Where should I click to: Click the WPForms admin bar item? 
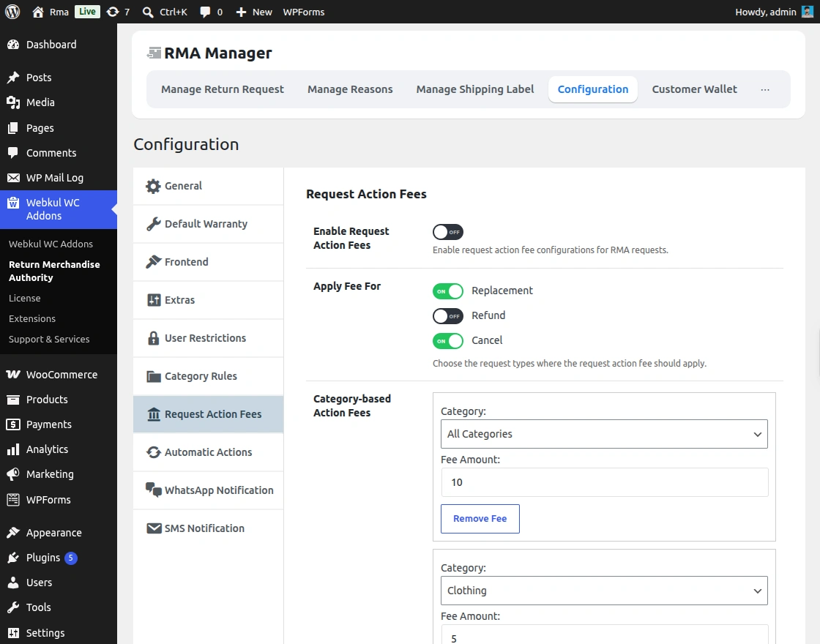click(303, 12)
